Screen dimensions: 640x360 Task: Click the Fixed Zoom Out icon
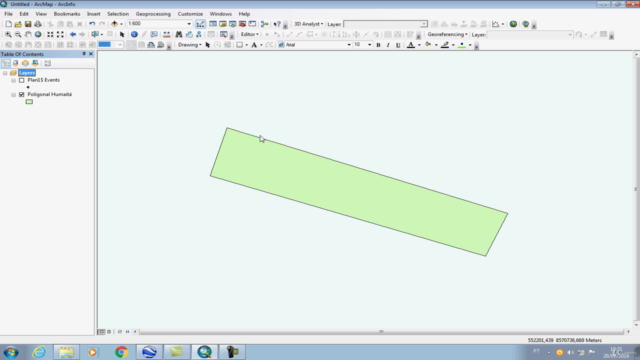pyautogui.click(x=60, y=34)
